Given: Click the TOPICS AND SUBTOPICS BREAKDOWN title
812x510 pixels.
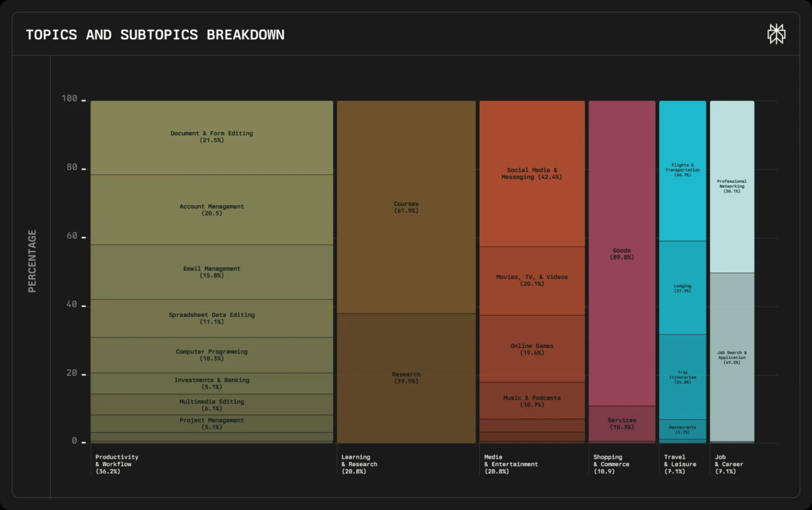Looking at the screenshot, I should pos(155,34).
